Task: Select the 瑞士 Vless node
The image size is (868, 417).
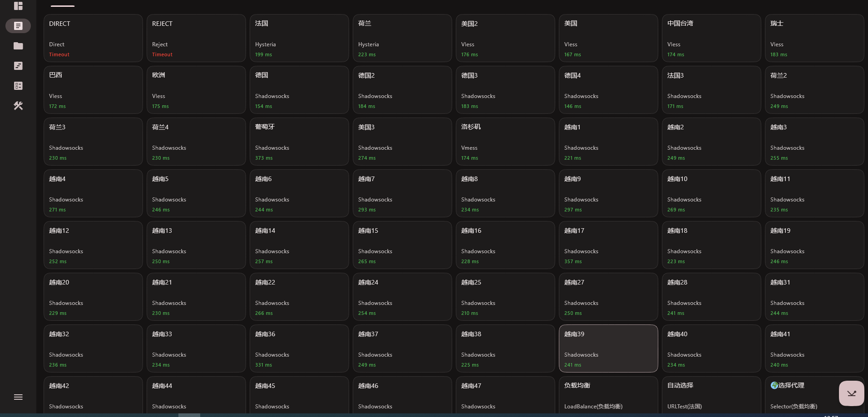Action: click(x=814, y=38)
